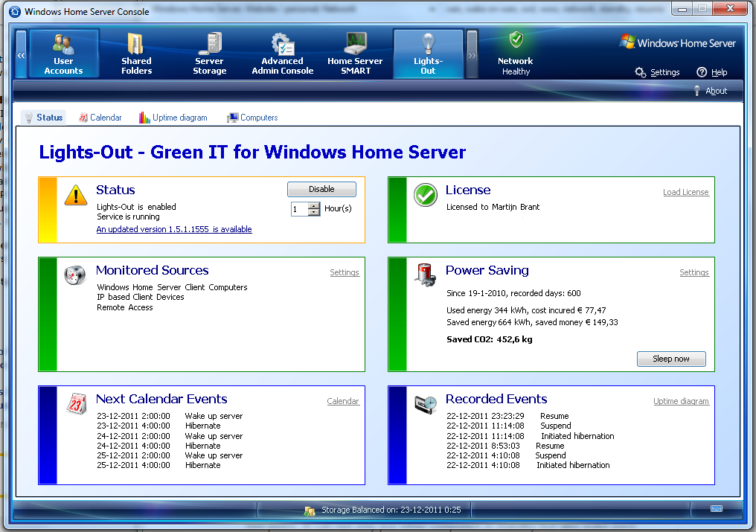Select the 25-12-2011 4:00:00 Hibernate event
The width and height of the screenshot is (756, 532).
pos(158,466)
